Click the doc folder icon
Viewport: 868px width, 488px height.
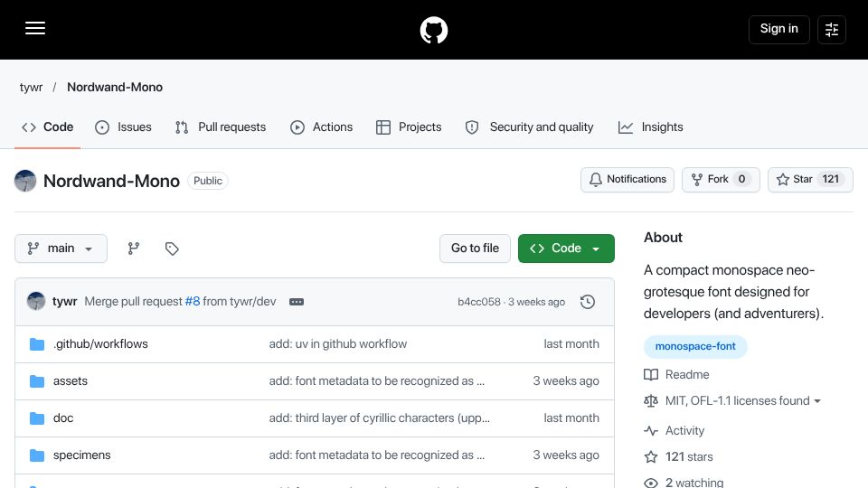click(x=37, y=418)
